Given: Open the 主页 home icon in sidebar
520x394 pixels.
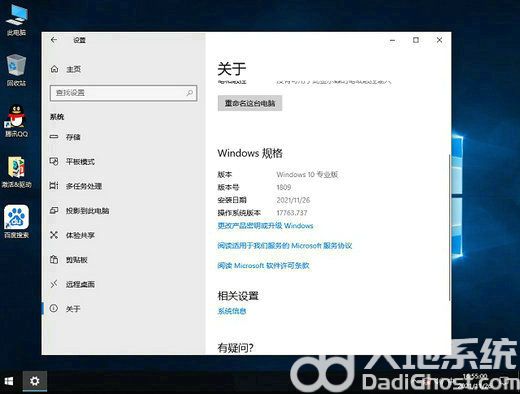Looking at the screenshot, I should 54,69.
